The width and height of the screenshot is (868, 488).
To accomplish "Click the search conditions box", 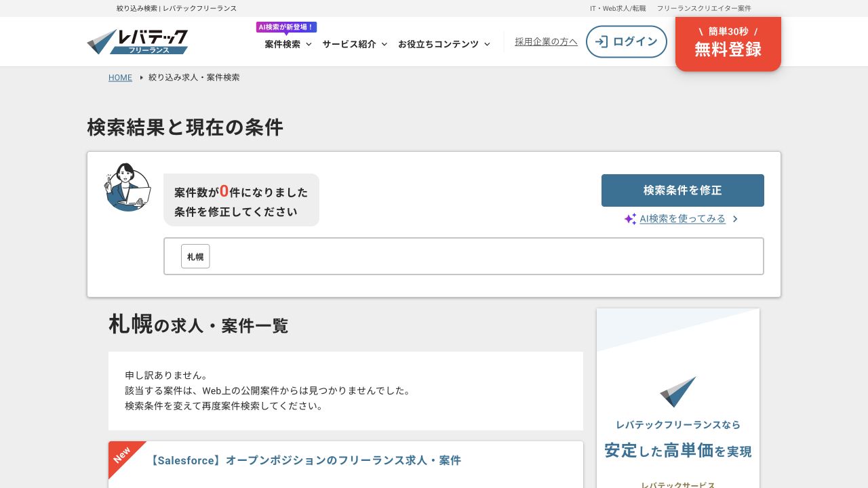I will click(x=464, y=256).
